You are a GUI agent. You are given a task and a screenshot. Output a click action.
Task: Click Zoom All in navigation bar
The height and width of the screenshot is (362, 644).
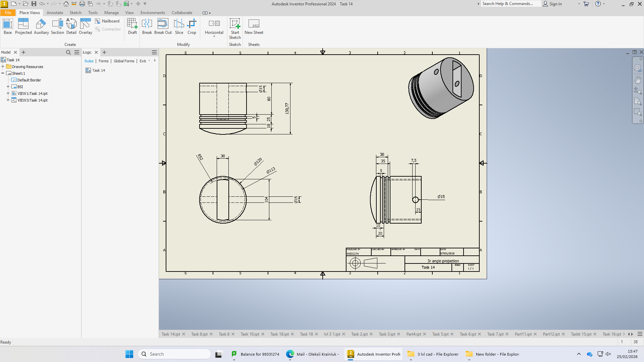point(638,101)
